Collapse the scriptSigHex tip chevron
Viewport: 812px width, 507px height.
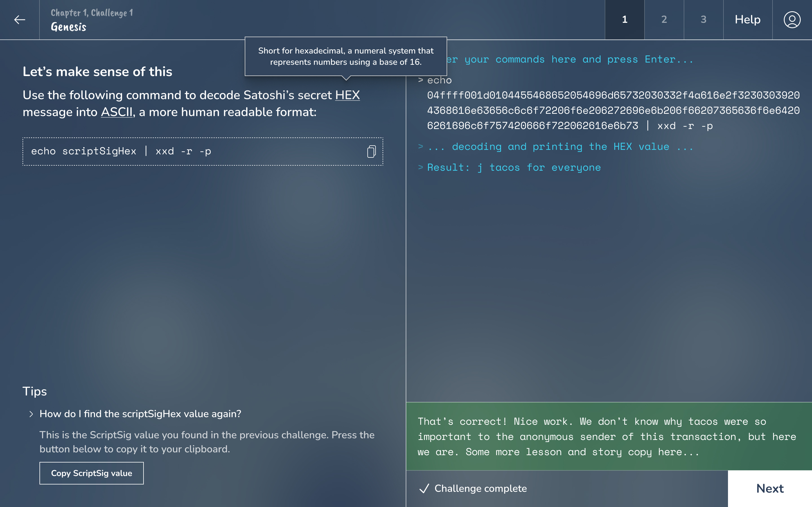pos(31,414)
